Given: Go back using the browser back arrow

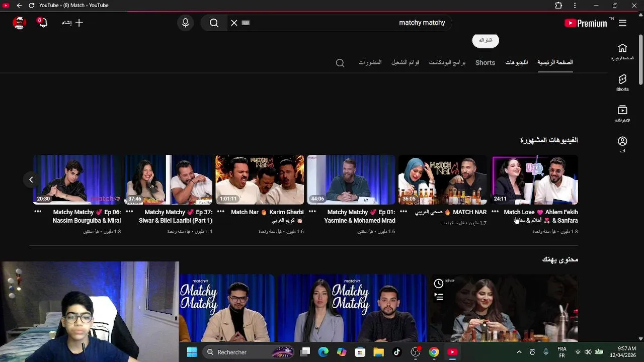Looking at the screenshot, I should pyautogui.click(x=19, y=6).
